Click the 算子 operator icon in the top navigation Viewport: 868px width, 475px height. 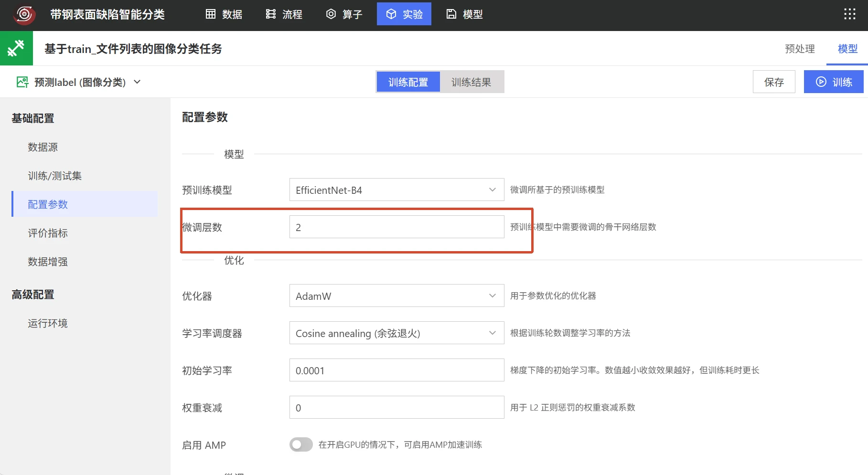[331, 14]
